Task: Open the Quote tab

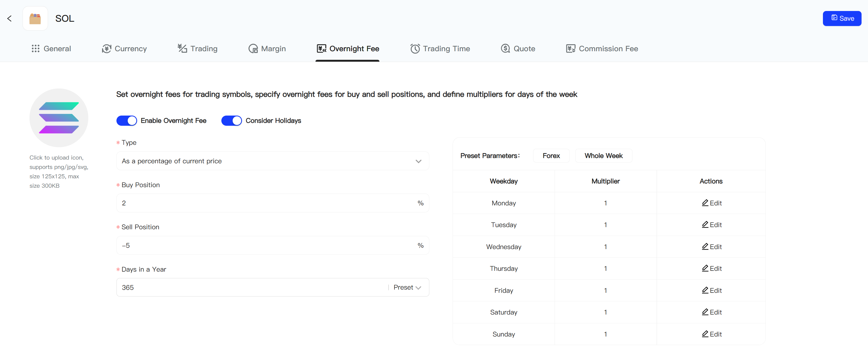Action: coord(518,49)
